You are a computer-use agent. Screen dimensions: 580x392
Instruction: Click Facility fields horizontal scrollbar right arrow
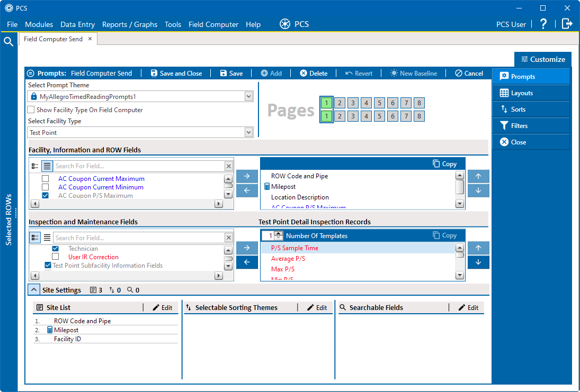[x=219, y=204]
